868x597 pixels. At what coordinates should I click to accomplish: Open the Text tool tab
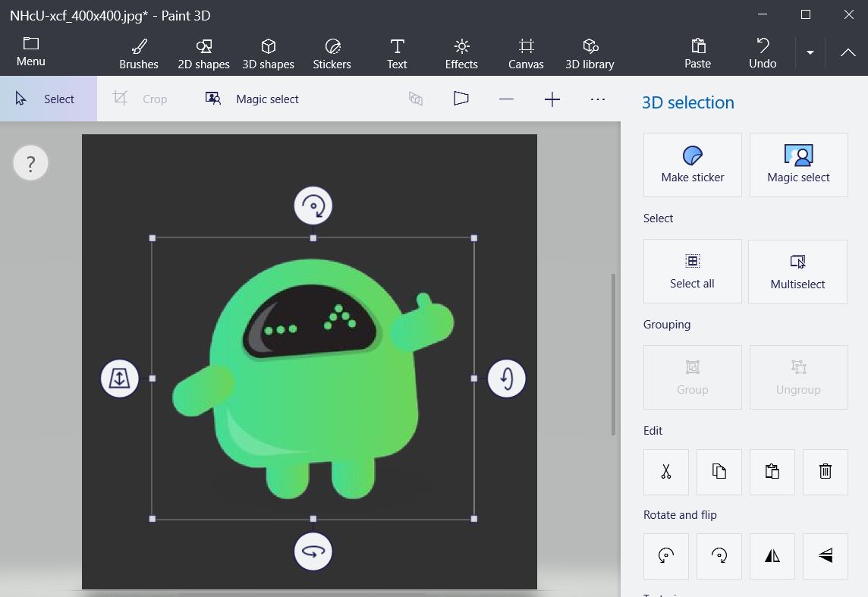coord(397,54)
